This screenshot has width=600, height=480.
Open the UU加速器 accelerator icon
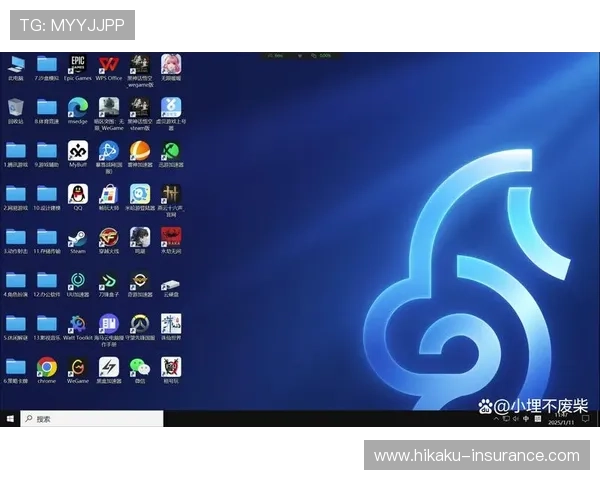click(x=77, y=281)
